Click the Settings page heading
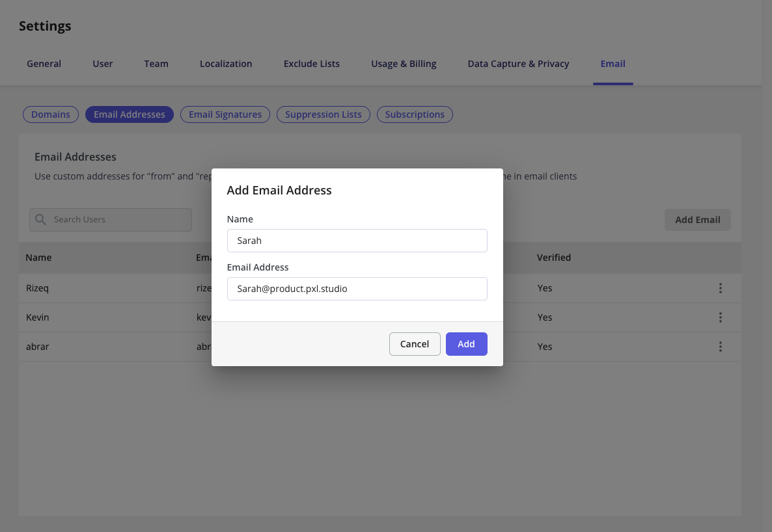Viewport: 772px width, 532px height. click(45, 26)
